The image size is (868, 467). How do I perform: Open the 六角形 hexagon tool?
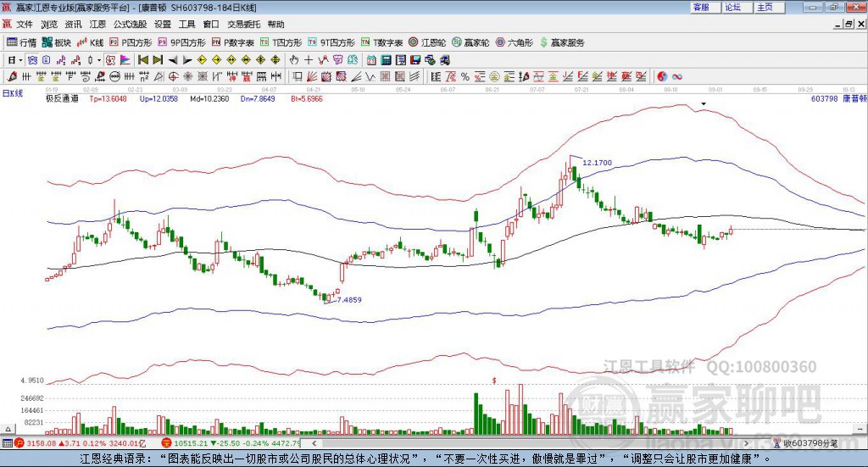coord(515,42)
